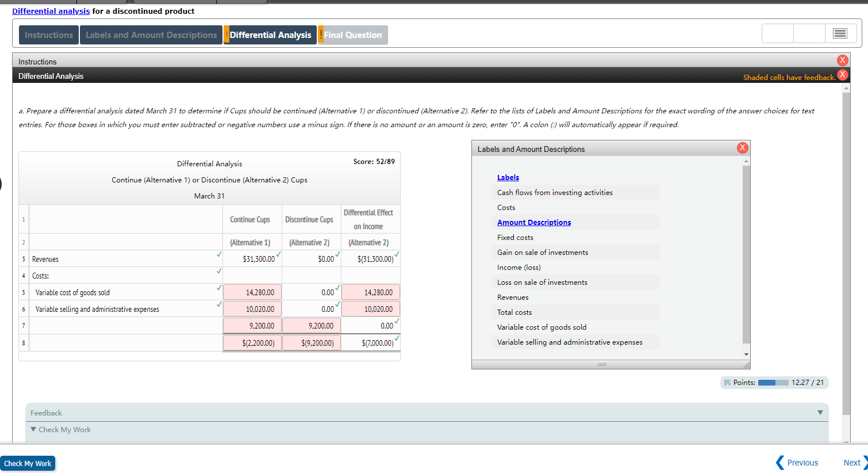
Task: Click the flag icon beside the Points indicator
Action: 727,382
